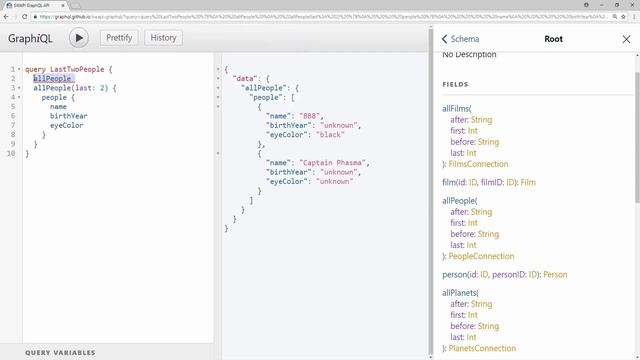Image resolution: width=640 pixels, height=360 pixels.
Task: Close the SWAPI GraphQL API browser tab
Action: 63,5
